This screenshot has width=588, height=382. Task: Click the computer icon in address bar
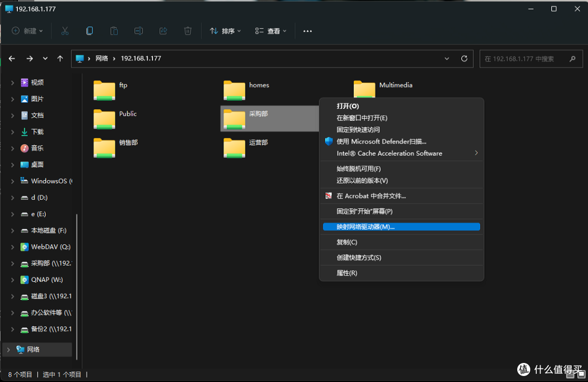(x=79, y=58)
